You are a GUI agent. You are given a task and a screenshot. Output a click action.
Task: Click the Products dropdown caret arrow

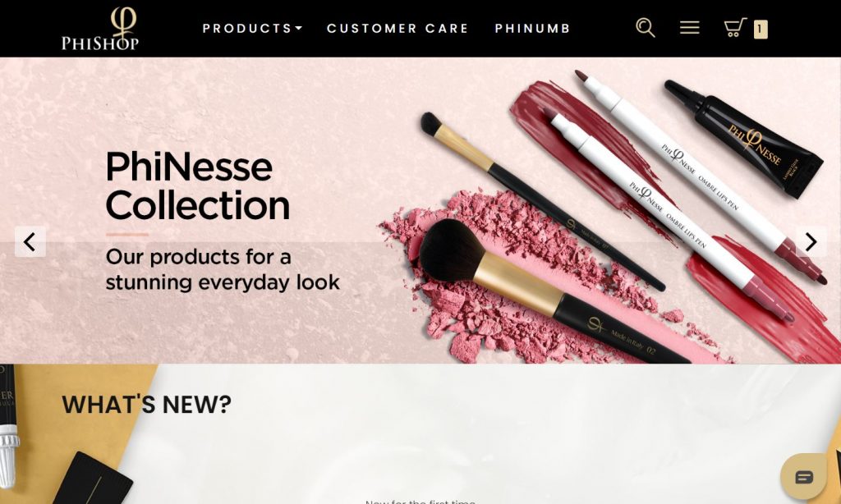pos(299,29)
